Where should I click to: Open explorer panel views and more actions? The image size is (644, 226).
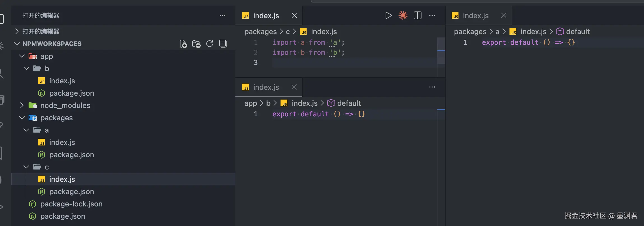(223, 16)
